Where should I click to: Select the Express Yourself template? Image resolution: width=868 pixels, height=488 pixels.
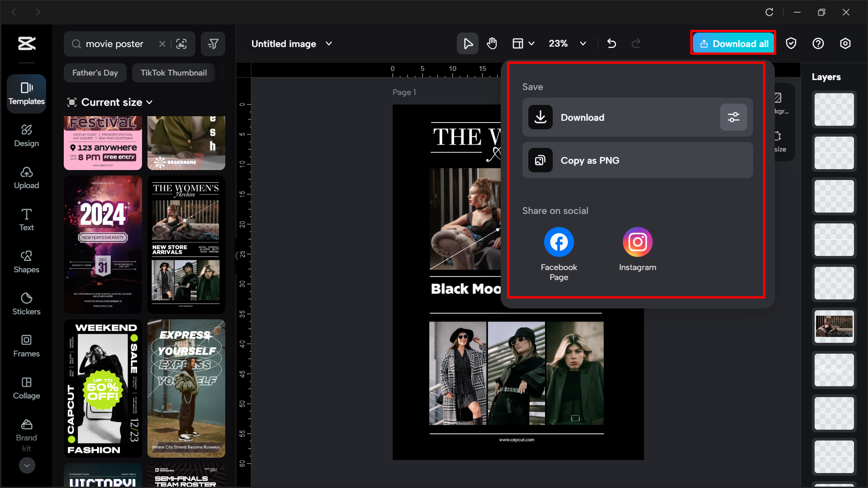[186, 389]
